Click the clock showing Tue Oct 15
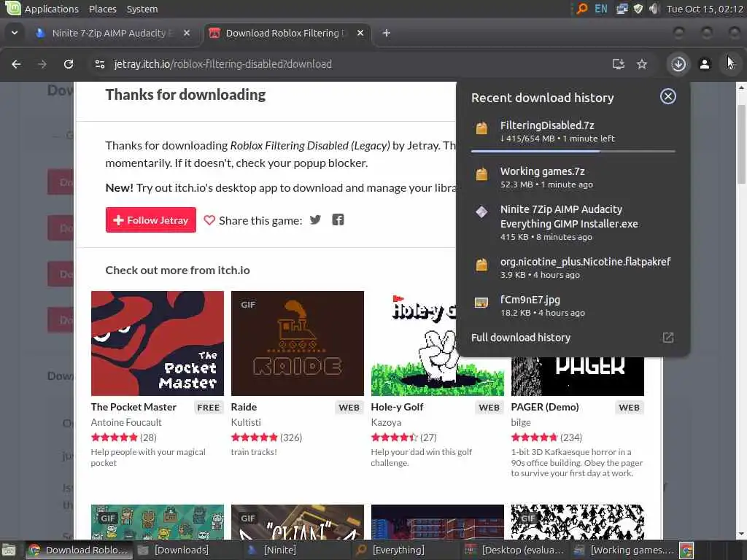Screen dimensions: 747x560 point(705,9)
